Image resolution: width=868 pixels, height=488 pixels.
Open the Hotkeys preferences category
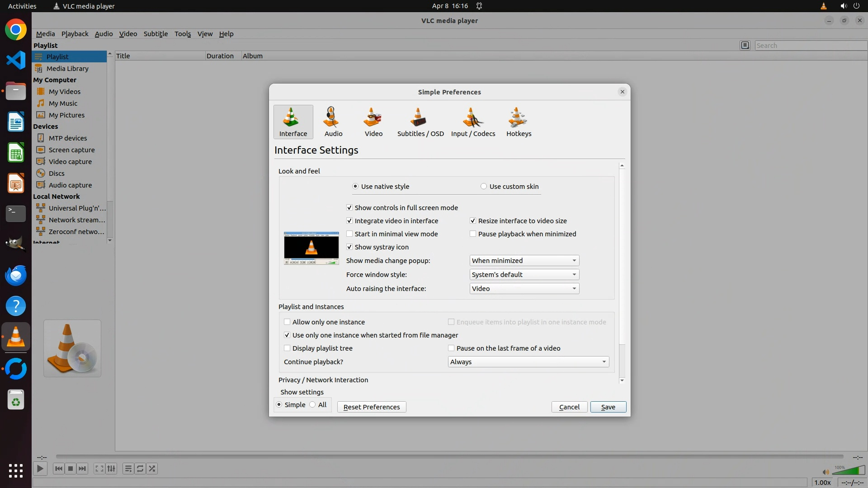point(519,122)
